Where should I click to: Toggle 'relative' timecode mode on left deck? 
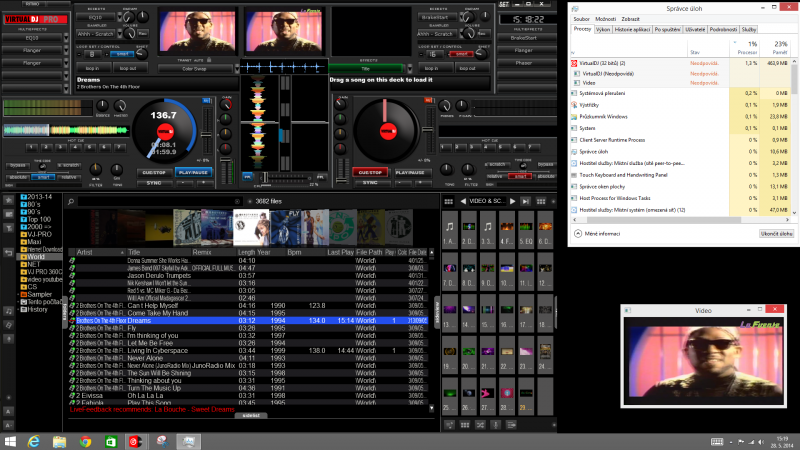coord(68,177)
